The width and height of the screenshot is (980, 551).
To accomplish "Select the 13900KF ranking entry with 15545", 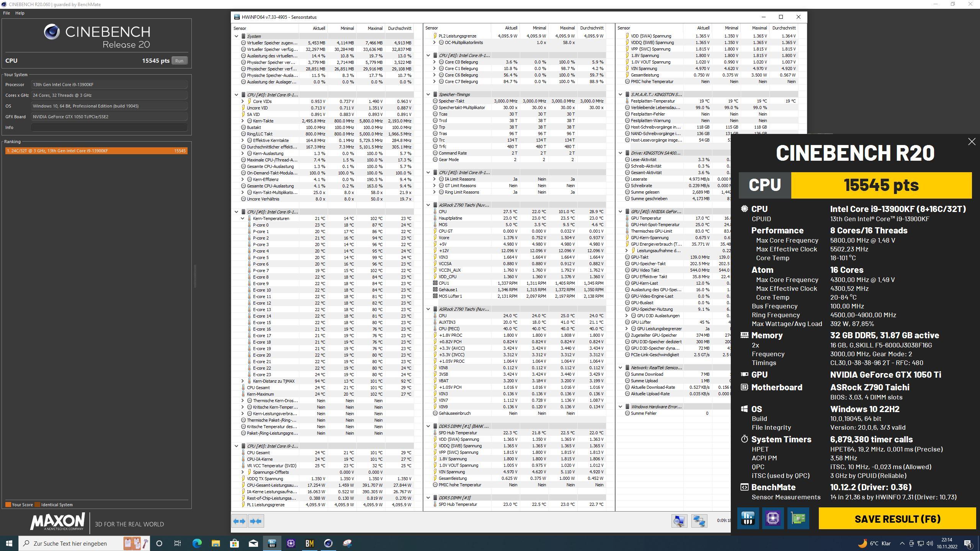I will click(96, 151).
